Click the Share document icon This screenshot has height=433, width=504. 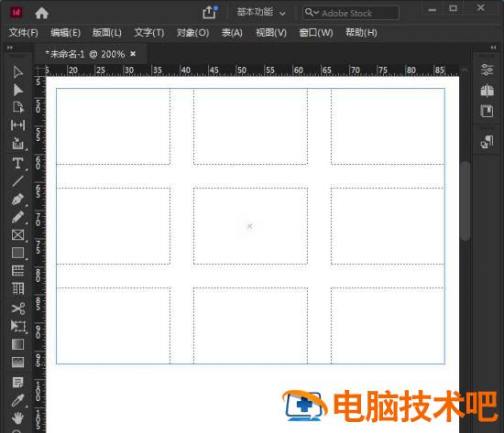[210, 13]
